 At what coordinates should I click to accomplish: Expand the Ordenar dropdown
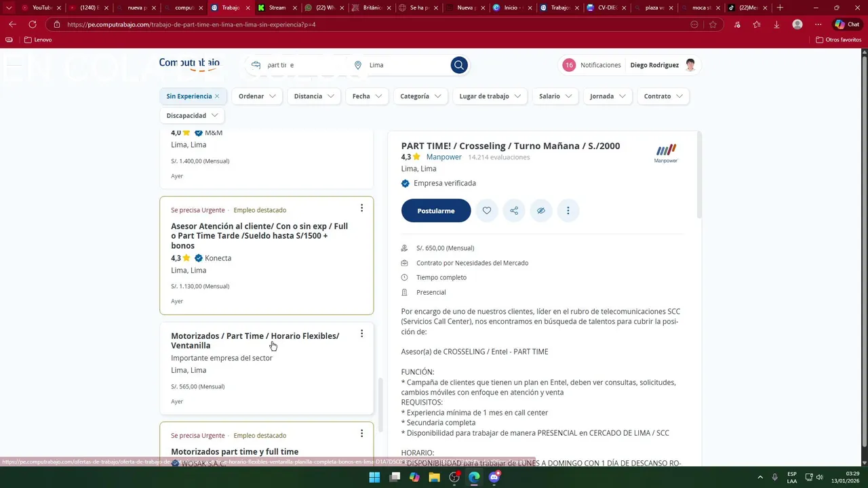(258, 96)
